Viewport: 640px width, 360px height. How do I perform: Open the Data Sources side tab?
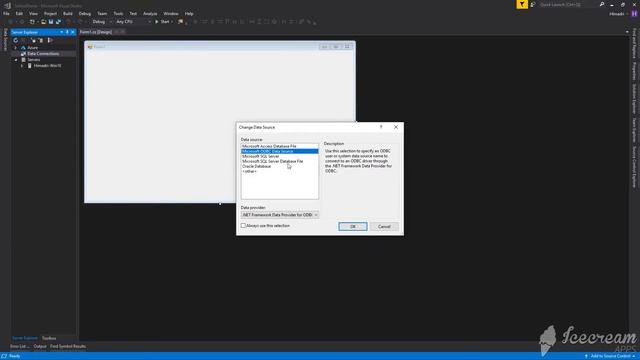click(x=5, y=40)
